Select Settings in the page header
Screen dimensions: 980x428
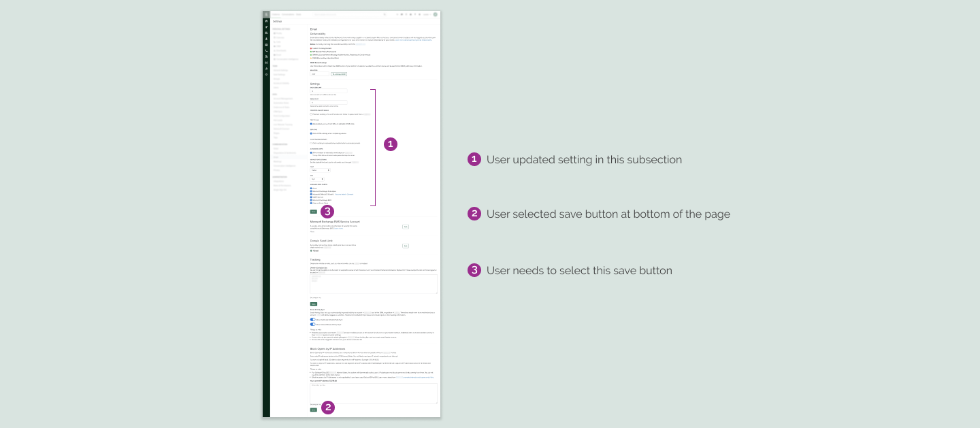pos(276,21)
